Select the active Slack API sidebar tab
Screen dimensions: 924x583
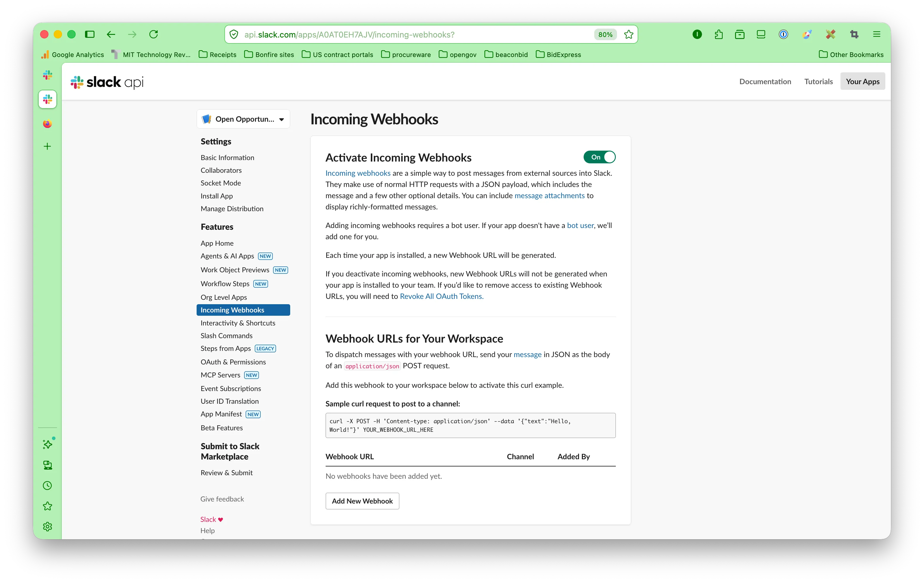point(48,100)
